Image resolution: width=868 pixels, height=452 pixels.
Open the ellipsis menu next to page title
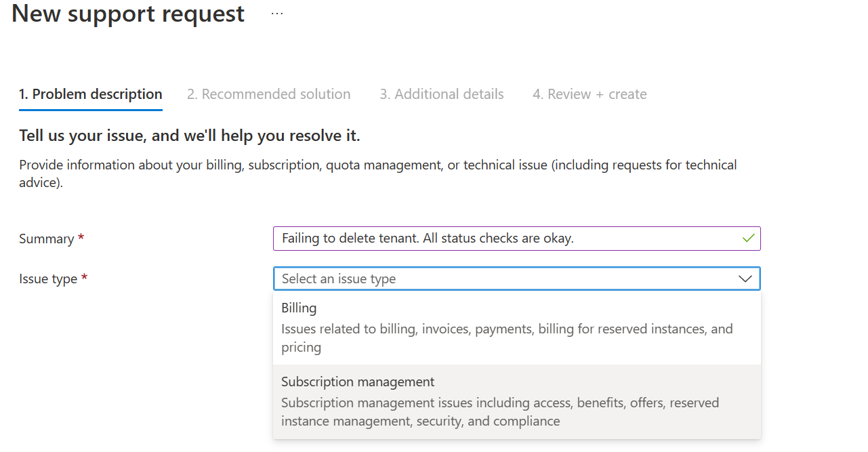coord(276,12)
